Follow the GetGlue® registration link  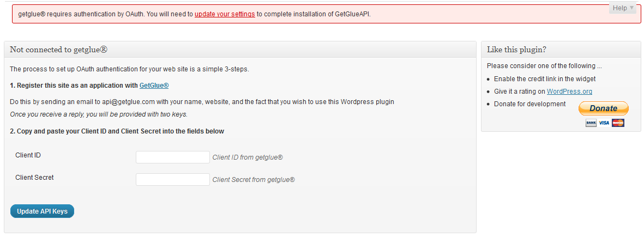coord(154,86)
